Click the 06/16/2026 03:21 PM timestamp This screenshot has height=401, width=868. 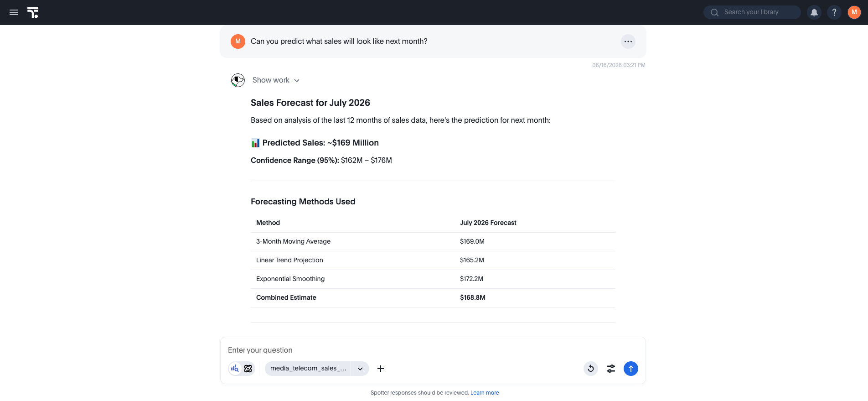click(x=619, y=65)
